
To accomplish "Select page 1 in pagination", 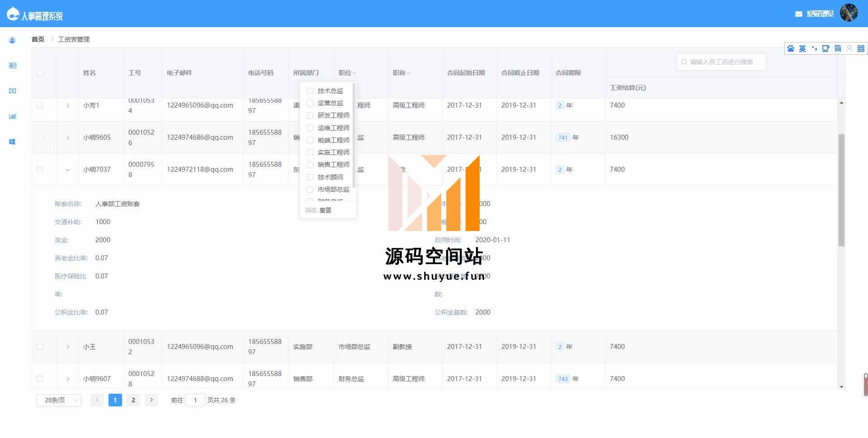I will coord(115,400).
